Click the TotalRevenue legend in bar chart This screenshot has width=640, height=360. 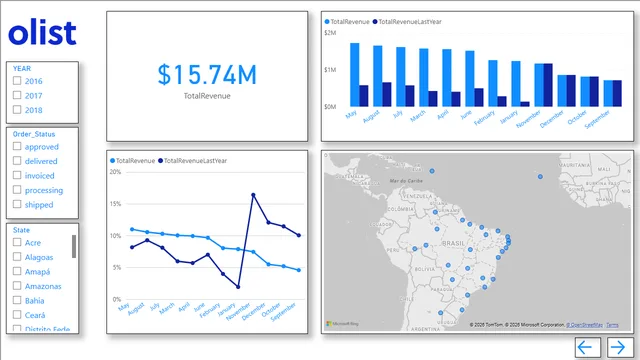pyautogui.click(x=347, y=22)
